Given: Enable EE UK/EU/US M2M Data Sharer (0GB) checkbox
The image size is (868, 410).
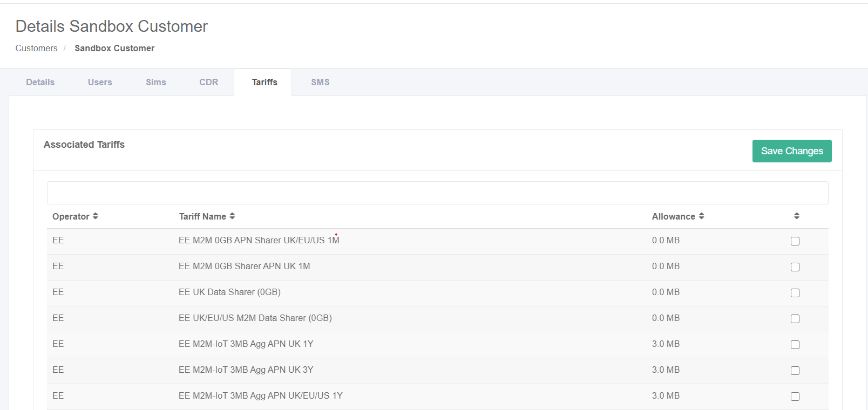Looking at the screenshot, I should pyautogui.click(x=795, y=319).
